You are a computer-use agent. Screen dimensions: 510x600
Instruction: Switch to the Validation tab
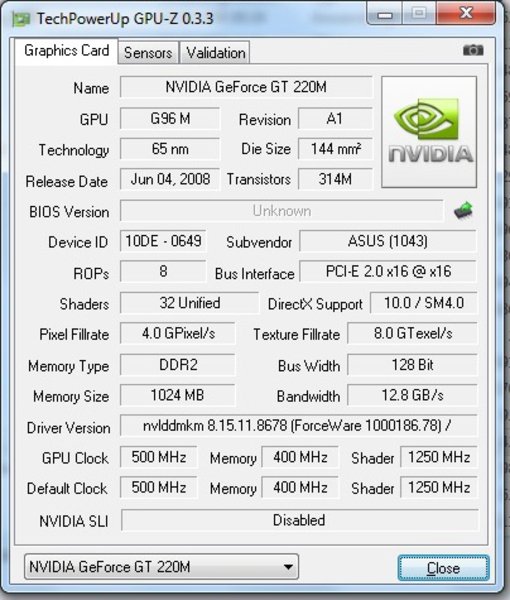(215, 52)
